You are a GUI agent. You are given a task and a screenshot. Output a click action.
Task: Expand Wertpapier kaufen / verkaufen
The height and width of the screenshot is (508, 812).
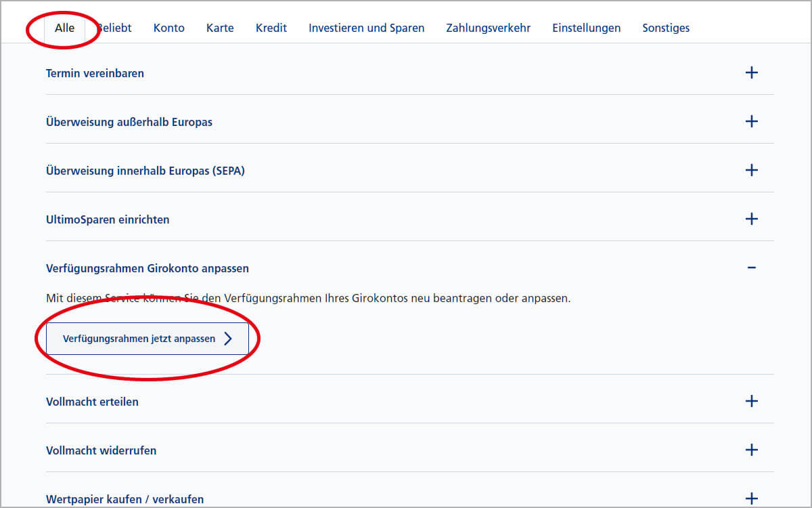coord(751,499)
